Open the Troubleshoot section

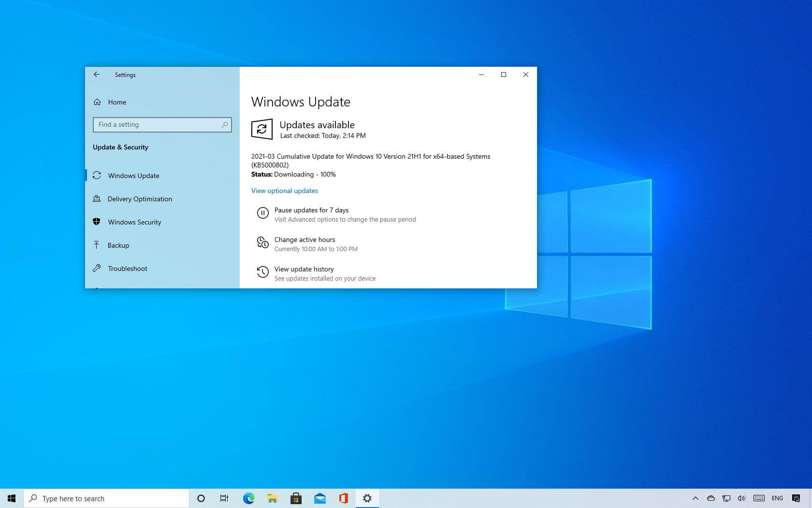click(162, 269)
